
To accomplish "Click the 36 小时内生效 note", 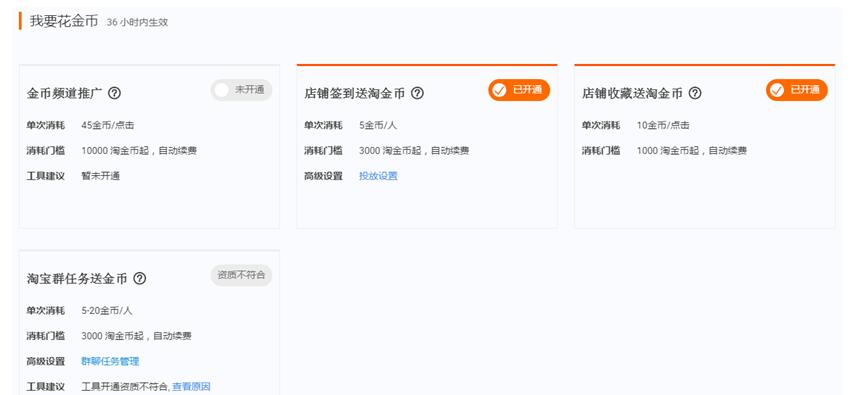I will tap(138, 23).
